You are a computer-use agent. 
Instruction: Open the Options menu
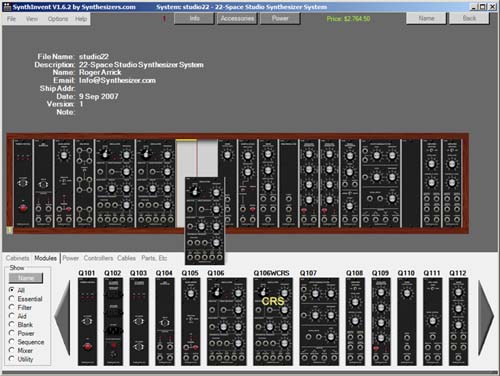pyautogui.click(x=58, y=19)
